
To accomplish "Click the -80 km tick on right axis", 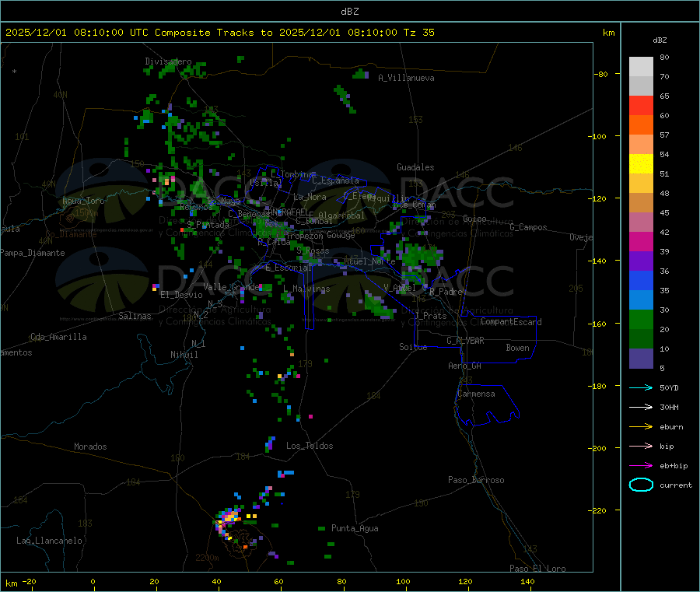I will click(601, 74).
